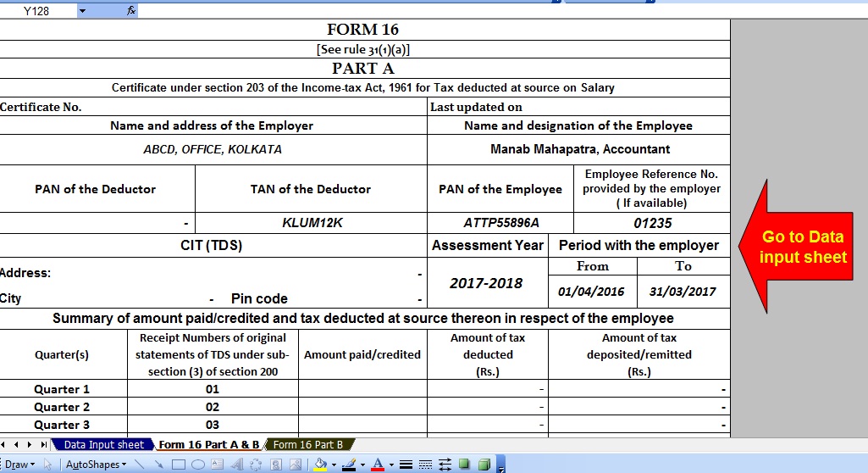This screenshot has width=868, height=473.
Task: Open the Arrow Style options
Action: click(445, 465)
